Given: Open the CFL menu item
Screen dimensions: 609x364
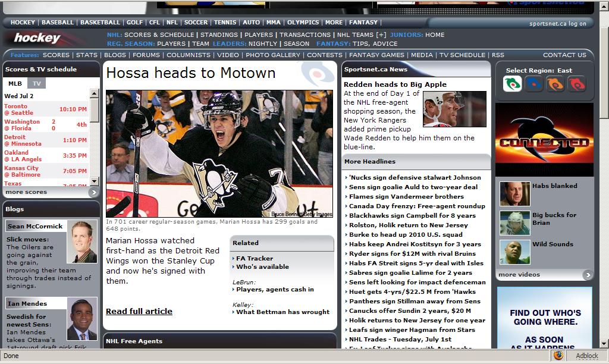Looking at the screenshot, I should point(154,22).
